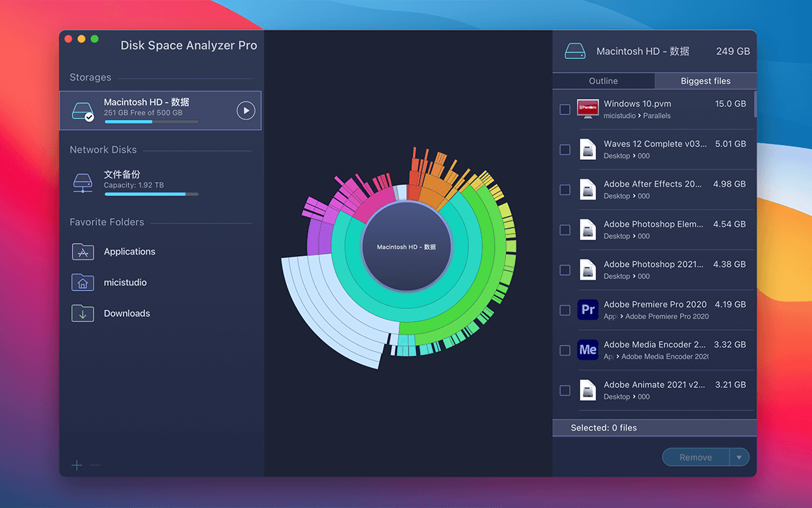Open the dropdown arrow beside Remove
Image resolution: width=812 pixels, height=508 pixels.
tap(739, 457)
